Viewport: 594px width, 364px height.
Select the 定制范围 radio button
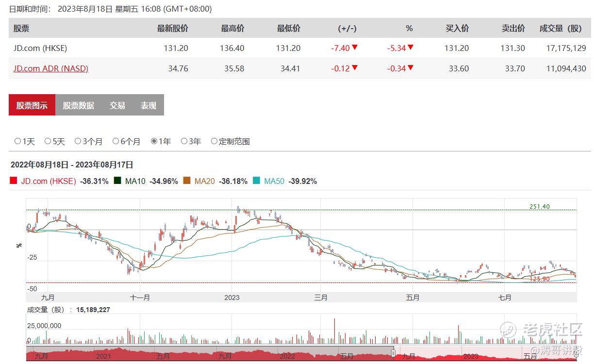click(x=214, y=141)
